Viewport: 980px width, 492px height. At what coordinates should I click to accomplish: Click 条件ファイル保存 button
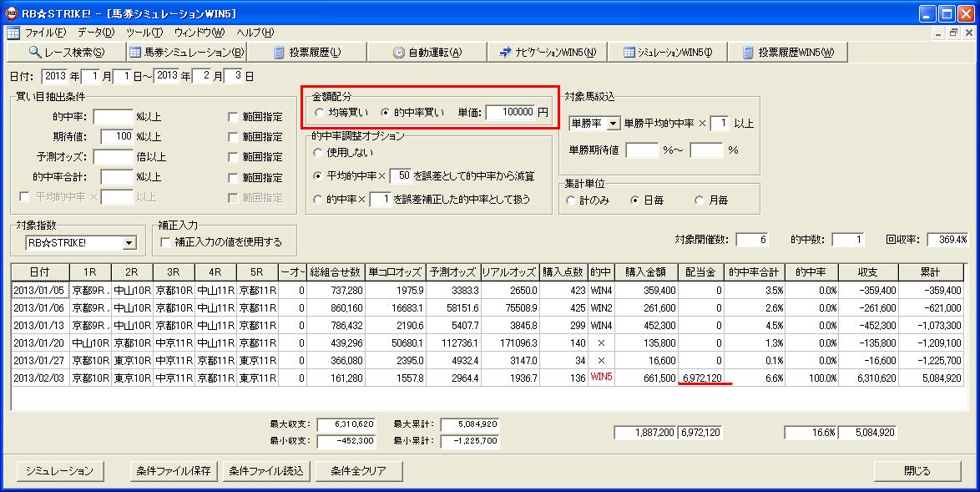click(x=174, y=471)
